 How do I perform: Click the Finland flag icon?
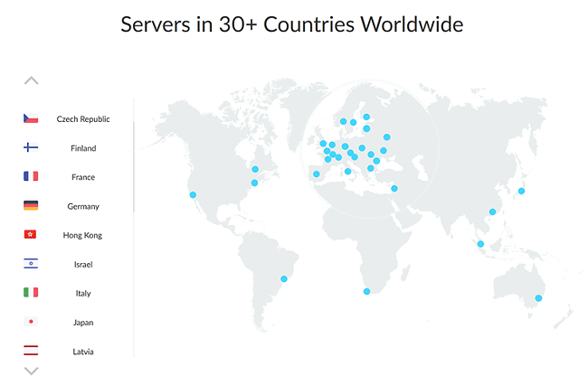point(31,147)
